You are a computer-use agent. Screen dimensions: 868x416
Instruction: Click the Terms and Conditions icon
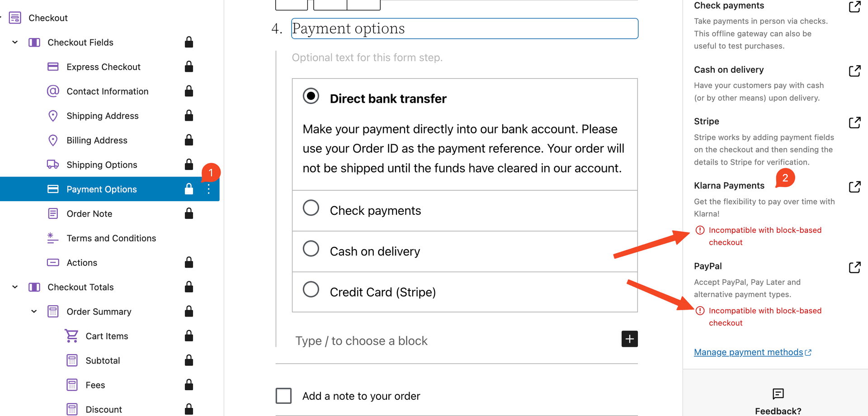click(52, 238)
